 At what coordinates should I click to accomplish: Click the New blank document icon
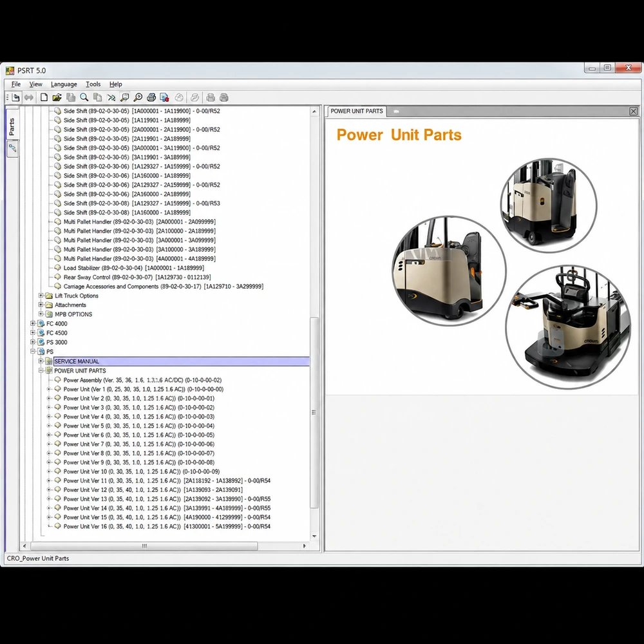[44, 97]
